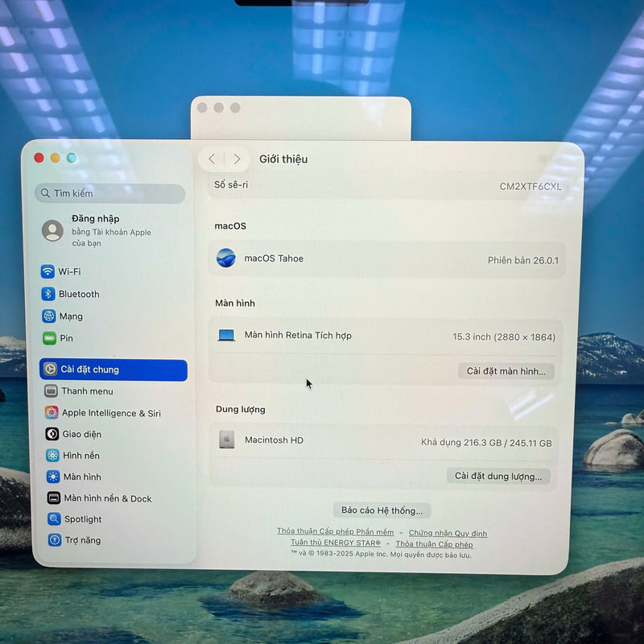The width and height of the screenshot is (644, 644).
Task: Open Mạng (network) settings
Action: [48, 316]
